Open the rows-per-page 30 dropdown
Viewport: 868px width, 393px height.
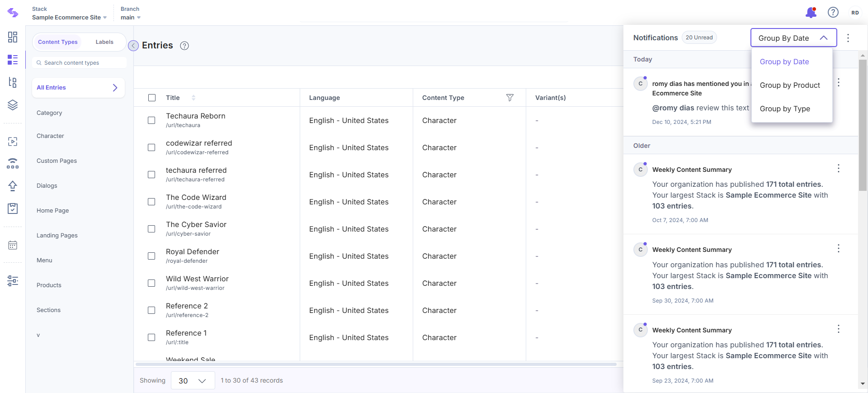pyautogui.click(x=193, y=381)
